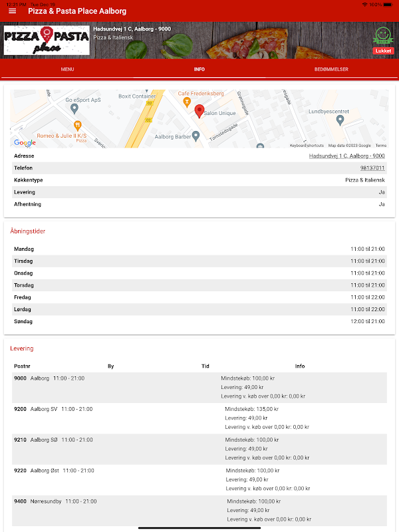This screenshot has height=532, width=399.
Task: Click the Åbningstider section heading
Action: tap(27, 231)
